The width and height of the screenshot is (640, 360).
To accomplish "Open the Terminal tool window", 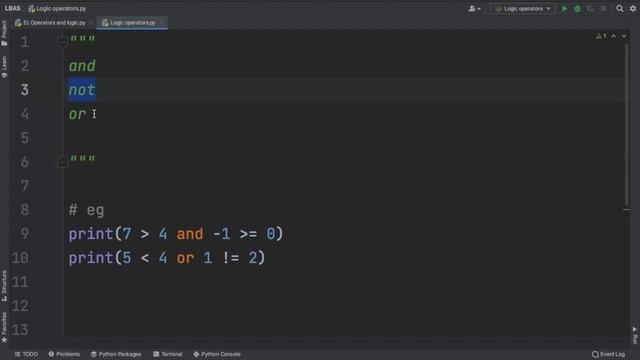I will (168, 354).
